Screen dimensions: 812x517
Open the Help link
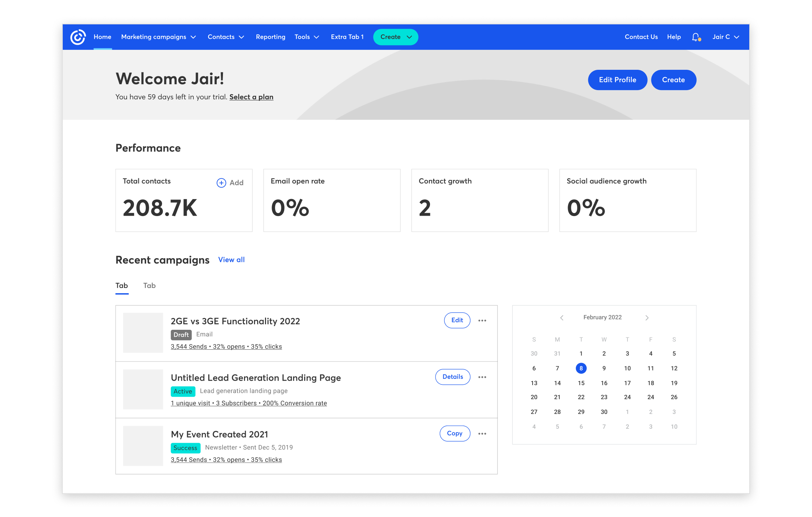point(674,37)
